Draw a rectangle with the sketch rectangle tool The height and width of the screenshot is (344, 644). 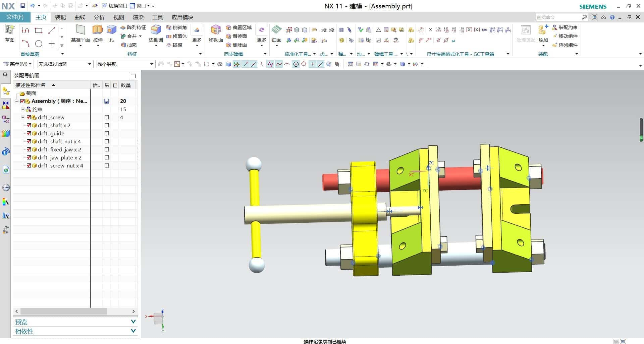tap(39, 30)
